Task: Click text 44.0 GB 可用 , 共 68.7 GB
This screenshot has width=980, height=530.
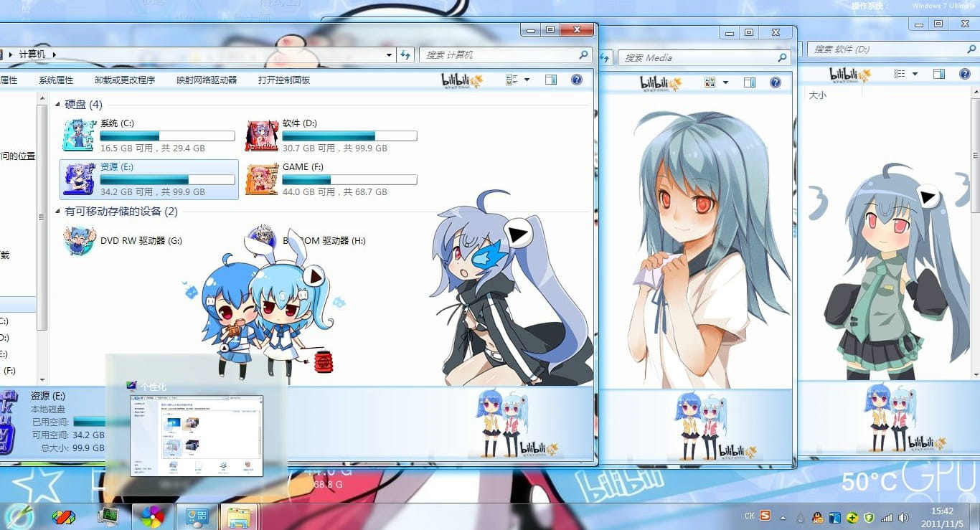Action: (335, 192)
